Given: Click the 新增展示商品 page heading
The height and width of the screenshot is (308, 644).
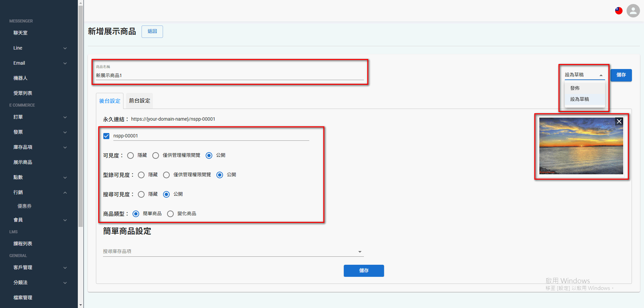Looking at the screenshot, I should coord(112,32).
